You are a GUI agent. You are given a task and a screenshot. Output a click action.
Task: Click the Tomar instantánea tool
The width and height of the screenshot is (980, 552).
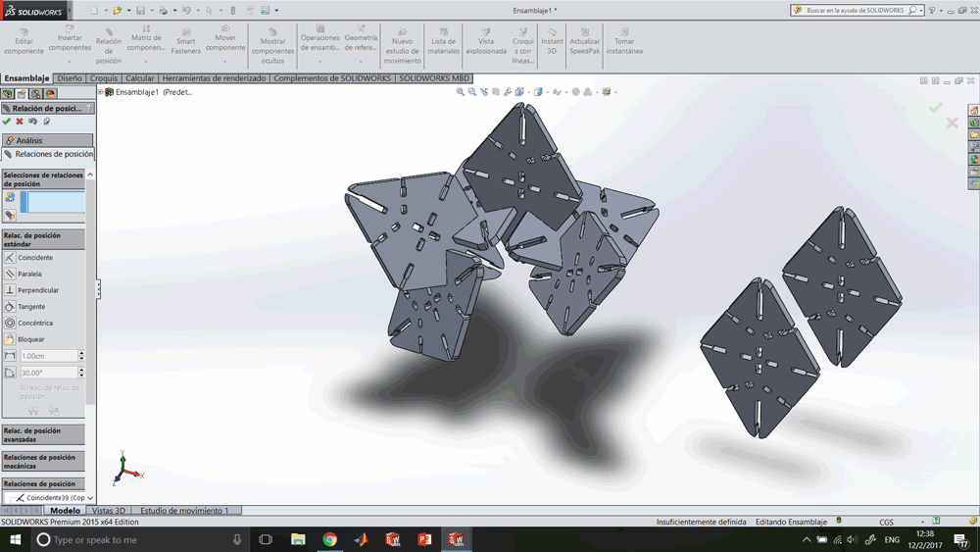click(624, 42)
